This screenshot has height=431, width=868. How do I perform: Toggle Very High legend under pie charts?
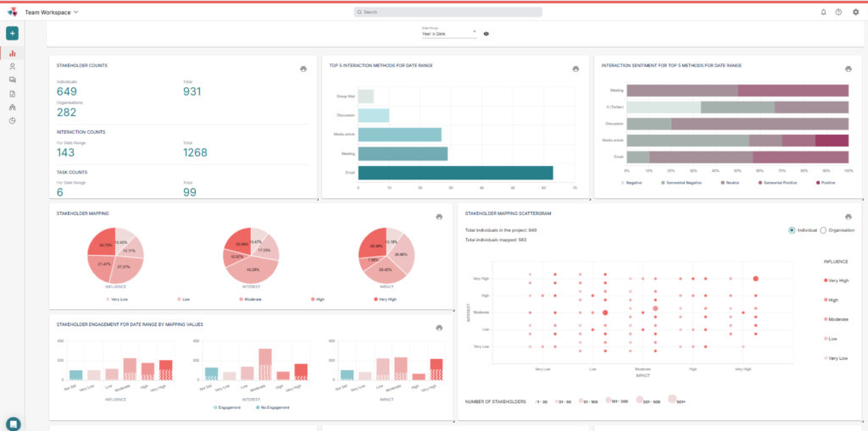(x=386, y=299)
